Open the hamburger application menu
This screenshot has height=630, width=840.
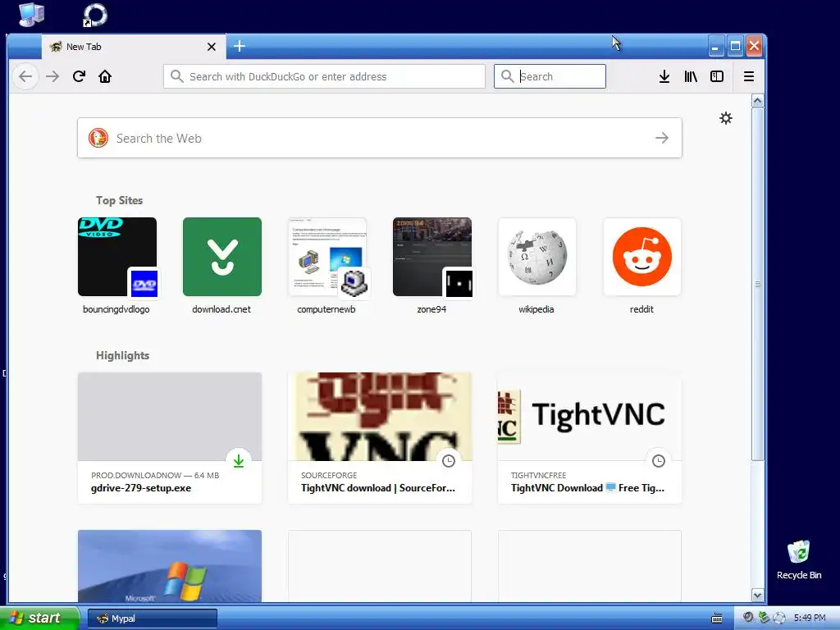749,76
